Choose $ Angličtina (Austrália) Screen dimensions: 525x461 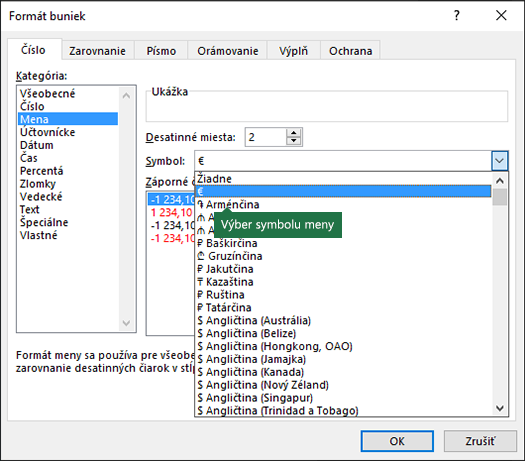[x=344, y=320]
